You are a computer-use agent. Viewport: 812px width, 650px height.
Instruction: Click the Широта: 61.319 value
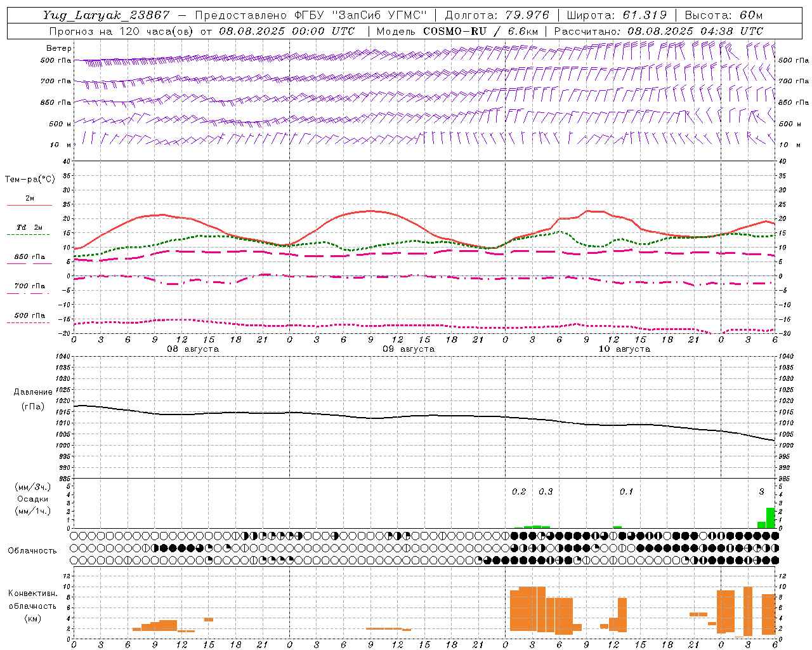coord(617,15)
